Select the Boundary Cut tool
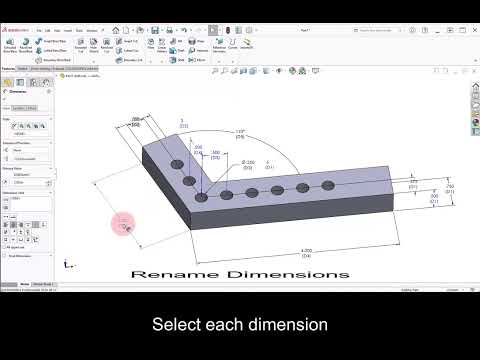This screenshot has height=360, width=480. [129, 60]
